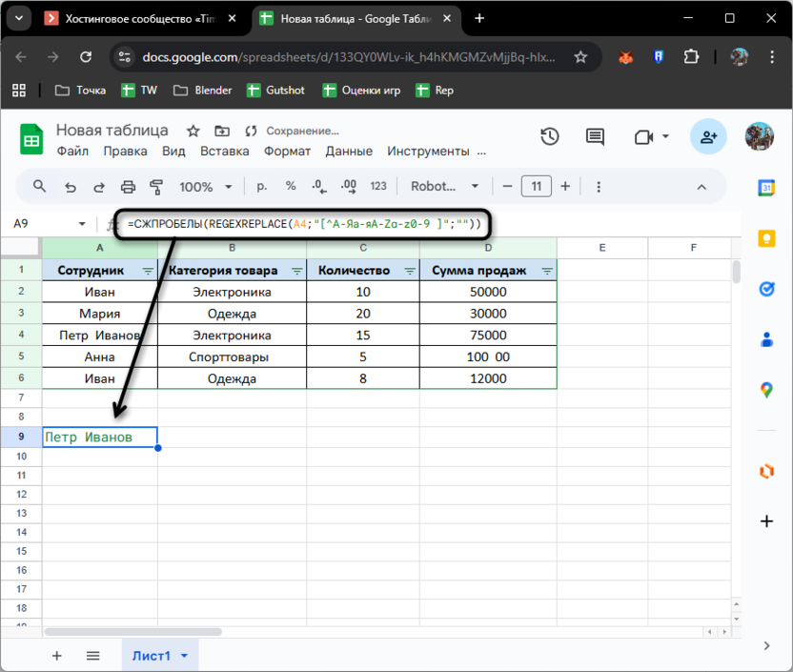Click the print icon
Image resolution: width=793 pixels, height=672 pixels.
click(x=128, y=187)
